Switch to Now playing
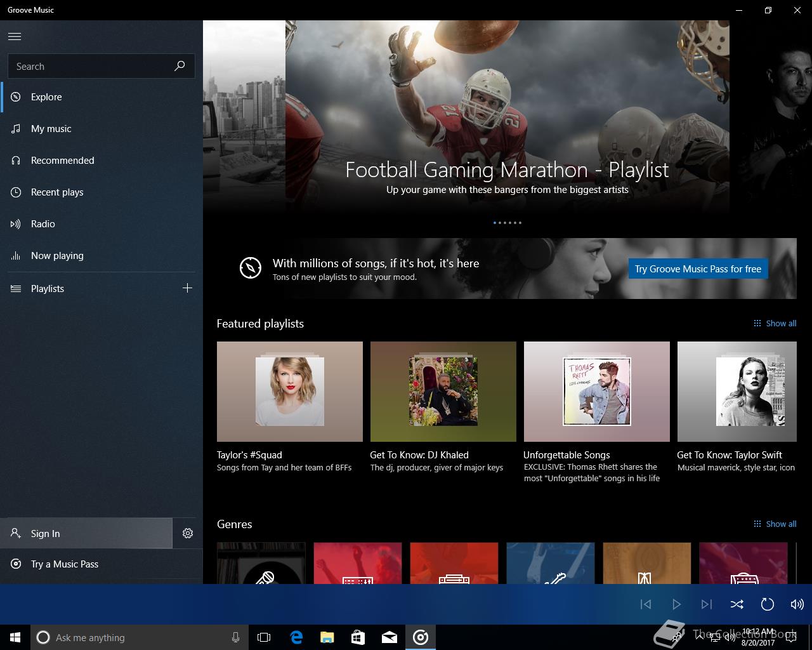This screenshot has height=650, width=812. pyautogui.click(x=101, y=256)
